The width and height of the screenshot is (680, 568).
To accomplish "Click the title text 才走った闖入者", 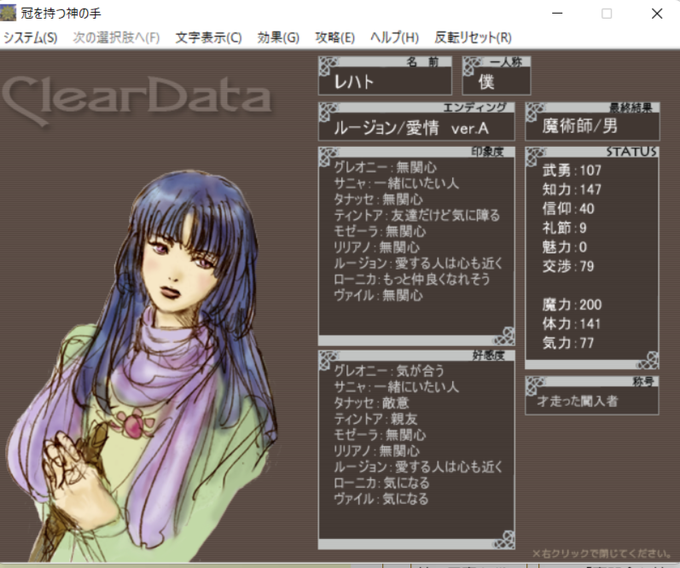I will pos(577,401).
